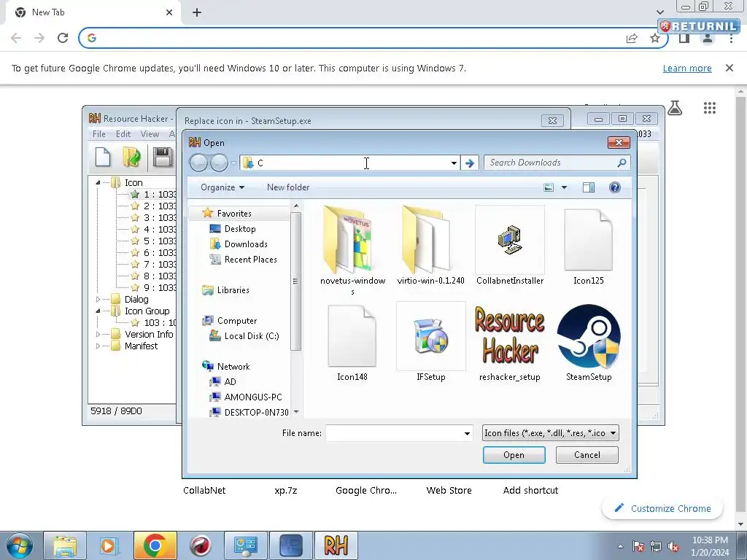Open the novetus-windows folder
The height and width of the screenshot is (560, 747).
[x=352, y=251]
